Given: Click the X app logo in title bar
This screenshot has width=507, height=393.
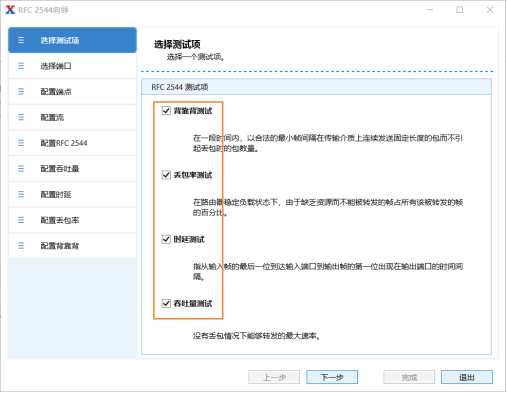Looking at the screenshot, I should 10,10.
